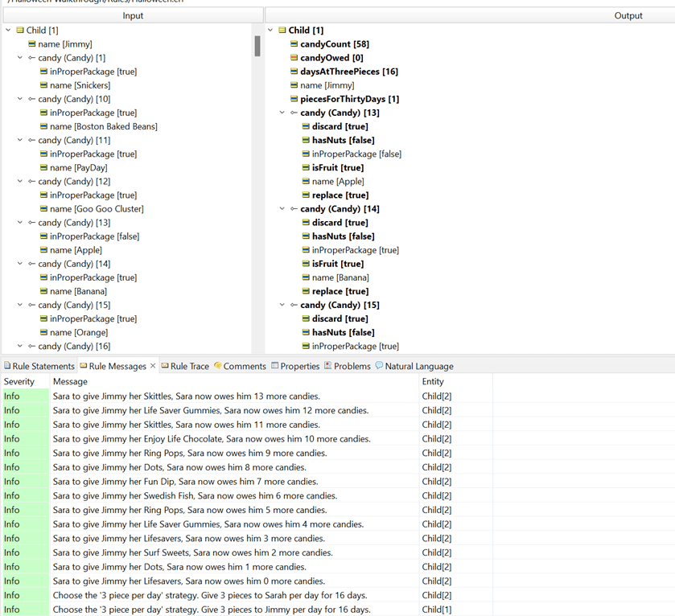Close the Rule Messages tab
The image size is (675, 616).
(x=153, y=366)
